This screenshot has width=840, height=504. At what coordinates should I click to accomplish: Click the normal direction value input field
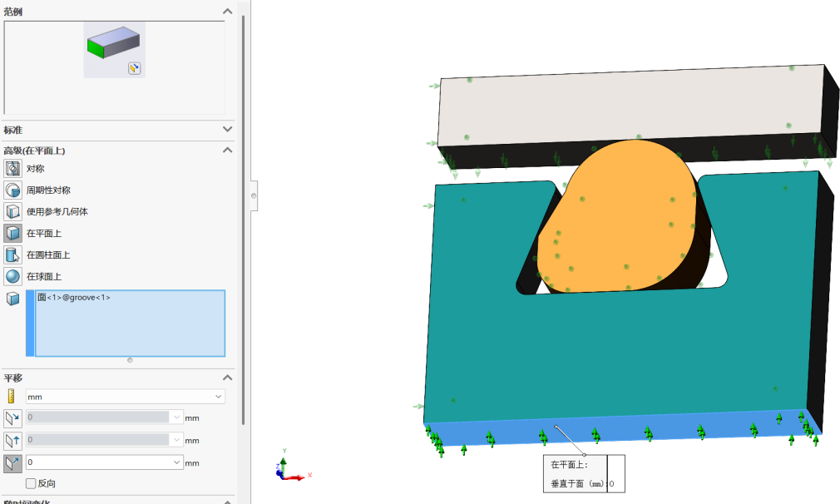(x=98, y=462)
